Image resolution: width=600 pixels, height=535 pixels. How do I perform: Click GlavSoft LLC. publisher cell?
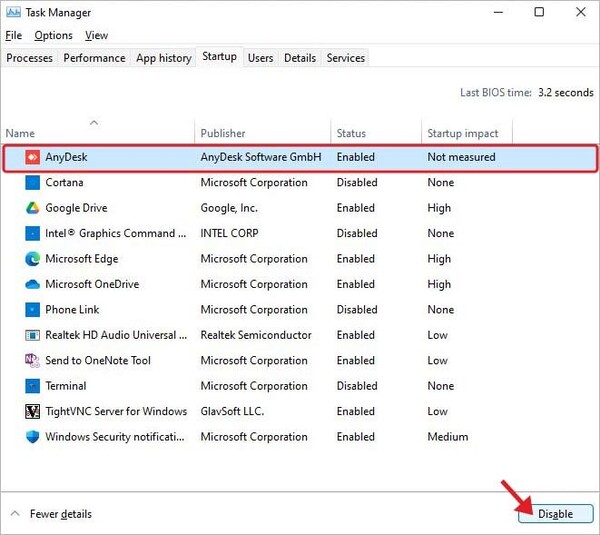[x=232, y=411]
